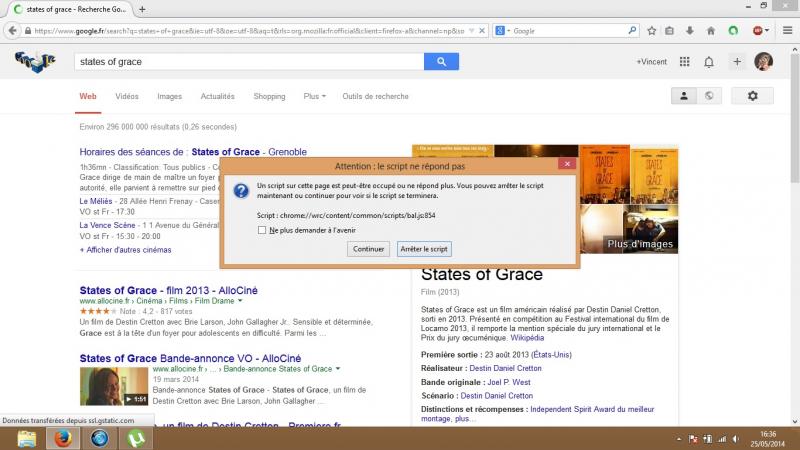
Task: Open the Scénario Destin Daniel Cretton link
Action: pos(496,396)
